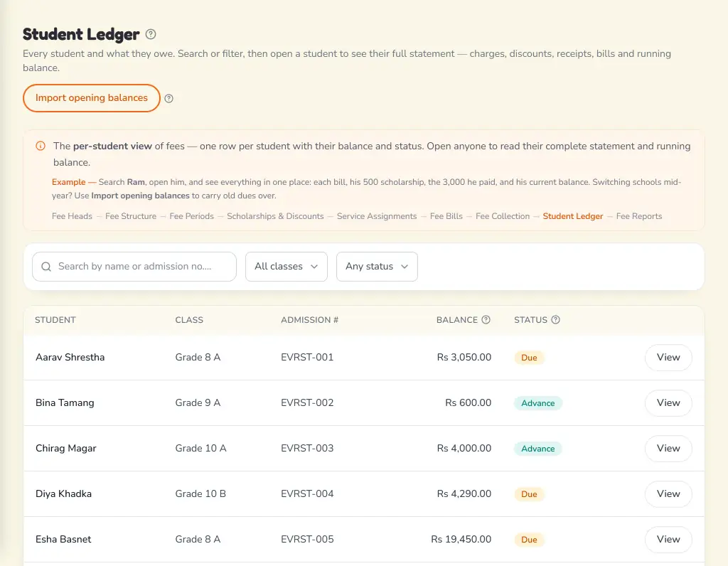Click balance Rs 4,000.00
The height and width of the screenshot is (566, 728).
click(x=464, y=448)
